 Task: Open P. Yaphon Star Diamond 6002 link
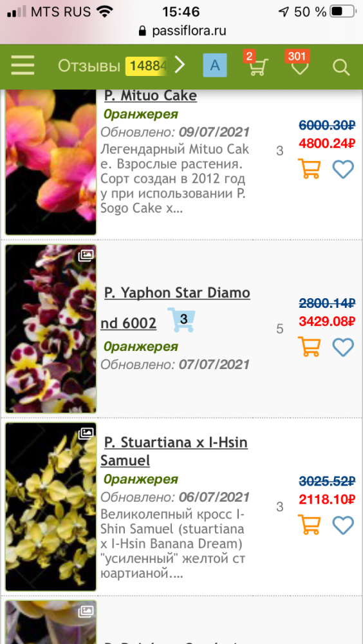175,308
